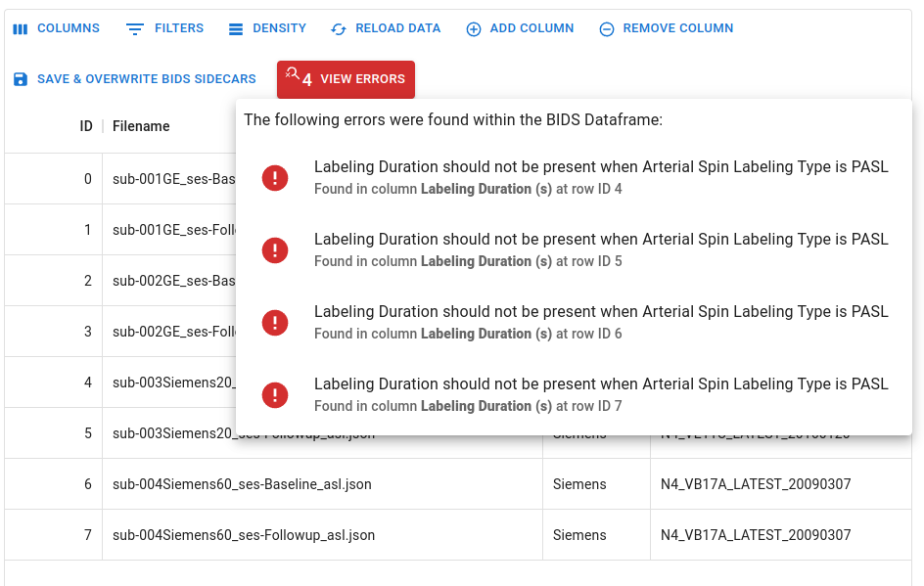Save & Overwrite BIDS Sidecars

pyautogui.click(x=135, y=79)
